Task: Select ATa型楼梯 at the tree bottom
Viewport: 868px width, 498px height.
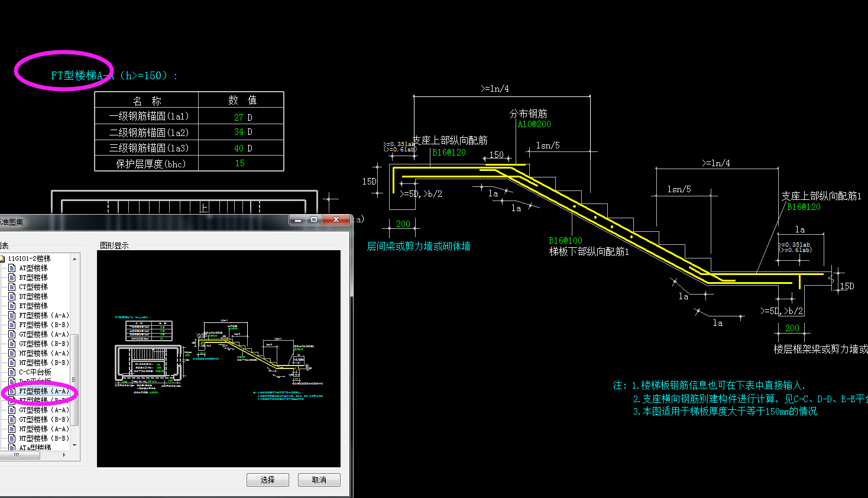Action: [35, 448]
